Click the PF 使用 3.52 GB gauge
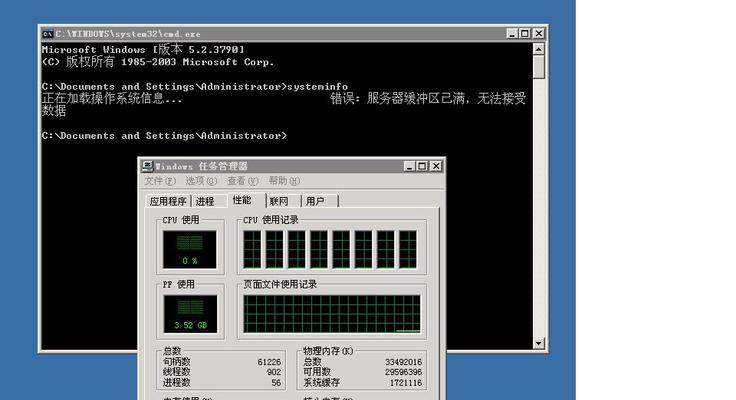This screenshot has width=736, height=400. pyautogui.click(x=190, y=314)
